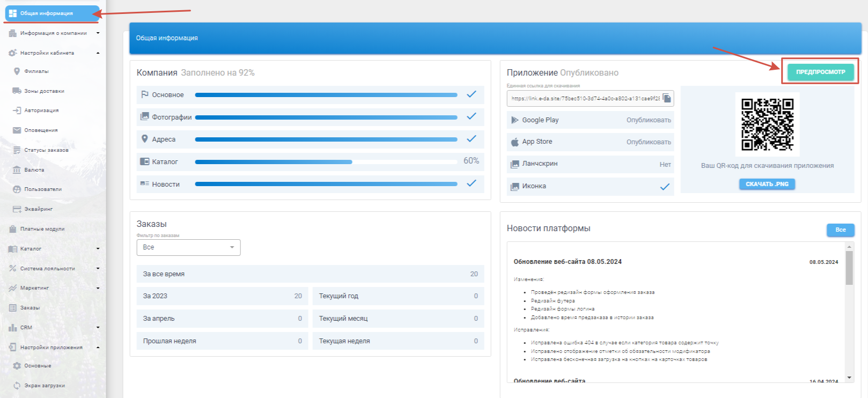868x398 pixels.
Task: Click the copy link icon beside download URL
Action: point(666,98)
